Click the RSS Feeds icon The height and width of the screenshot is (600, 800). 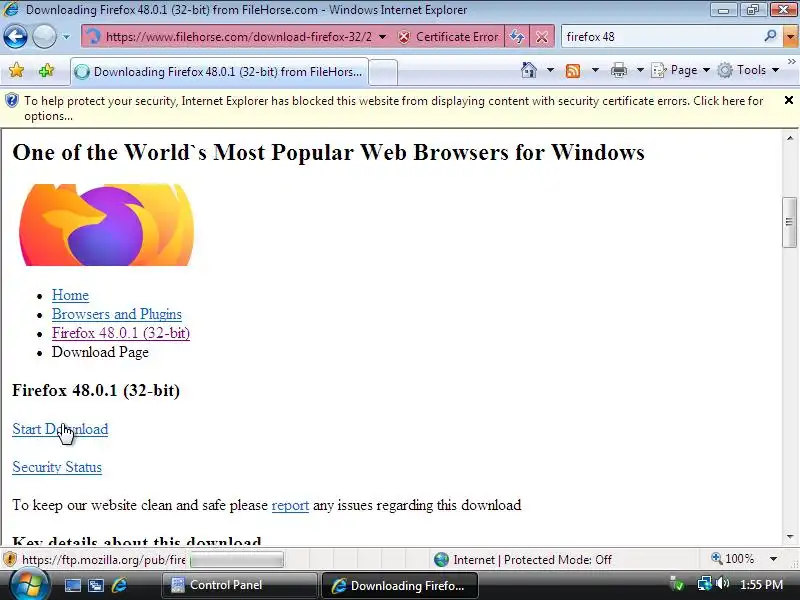573,70
